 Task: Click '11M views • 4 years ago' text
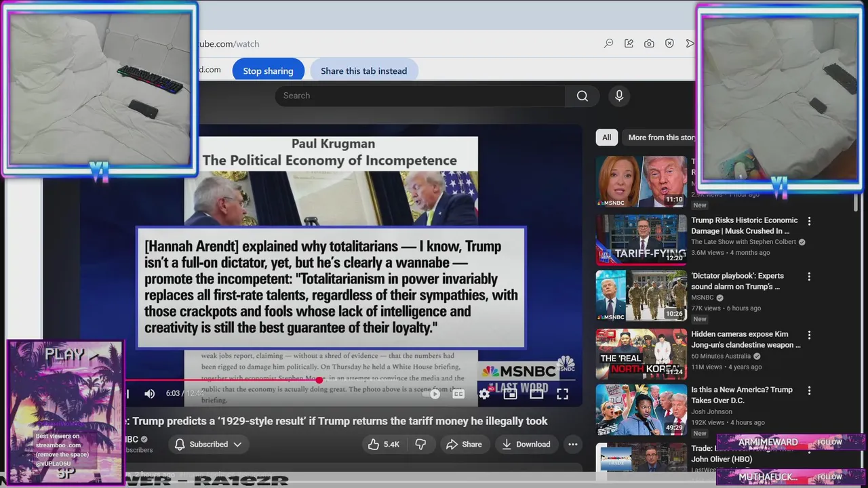tap(726, 367)
